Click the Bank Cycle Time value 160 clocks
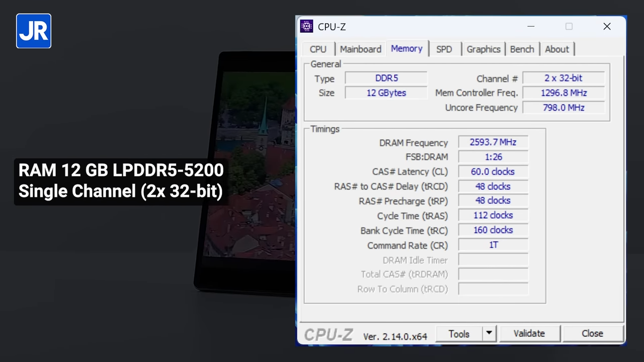The height and width of the screenshot is (362, 644). pos(493,230)
